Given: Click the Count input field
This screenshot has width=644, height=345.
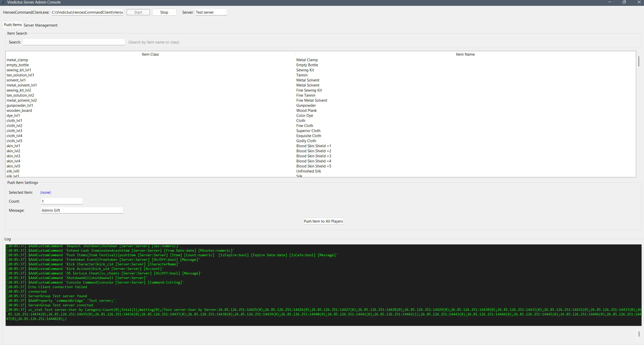Looking at the screenshot, I should pos(62,201).
